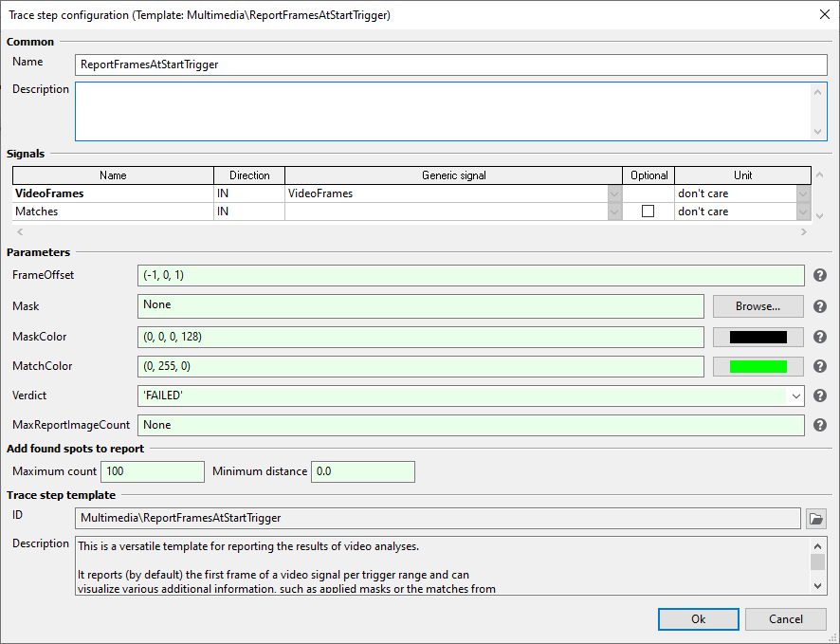Open help for the Mask parameter
This screenshot has height=644, width=840.
820,306
